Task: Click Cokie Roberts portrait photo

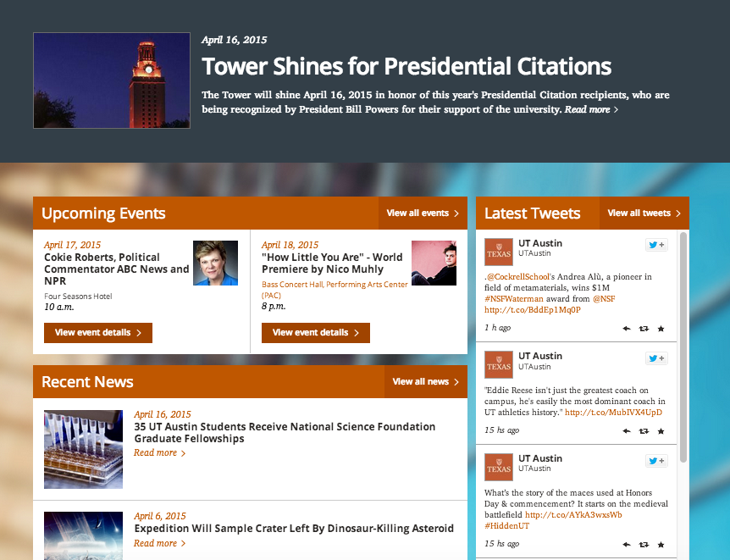Action: 216,263
